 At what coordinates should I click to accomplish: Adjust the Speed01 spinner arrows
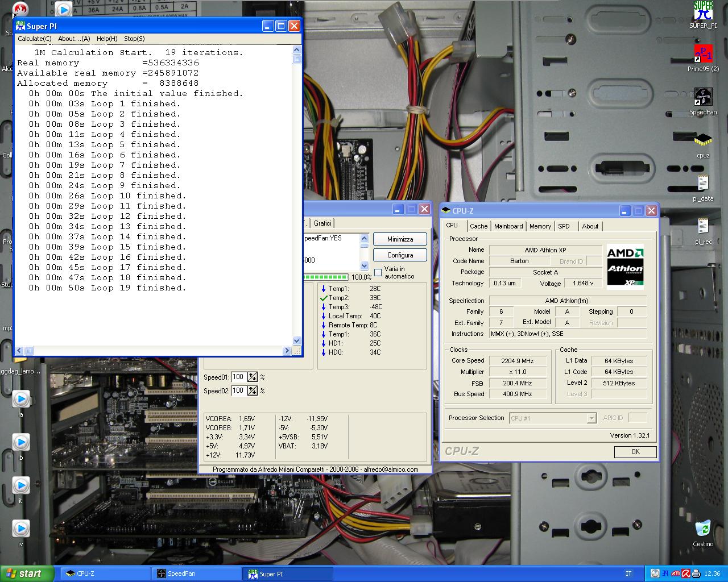253,377
